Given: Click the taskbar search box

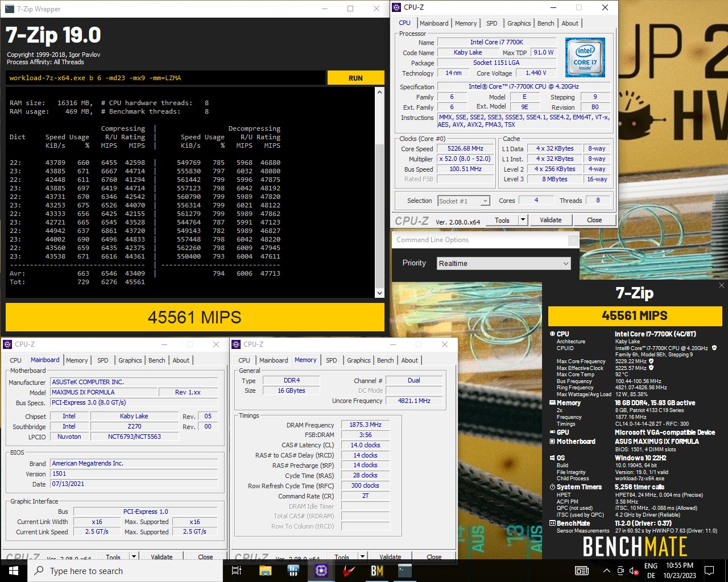Looking at the screenshot, I should click(x=125, y=571).
